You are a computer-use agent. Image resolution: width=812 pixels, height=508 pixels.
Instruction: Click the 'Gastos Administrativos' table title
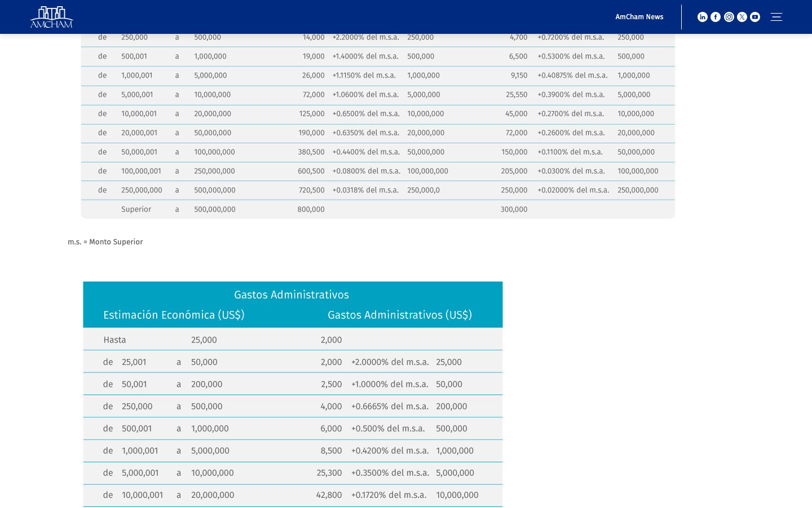(x=292, y=295)
